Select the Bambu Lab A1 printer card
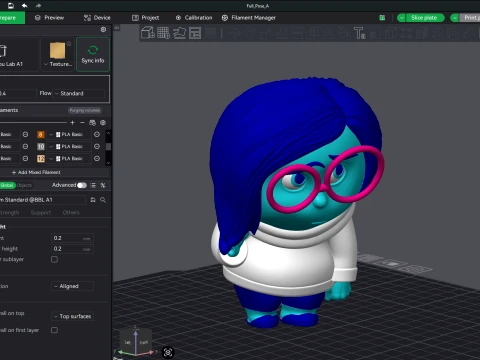Viewport: 480px width, 360px height. pyautogui.click(x=18, y=54)
